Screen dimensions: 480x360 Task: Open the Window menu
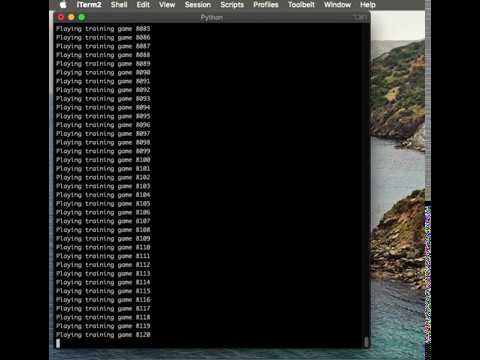tap(337, 5)
